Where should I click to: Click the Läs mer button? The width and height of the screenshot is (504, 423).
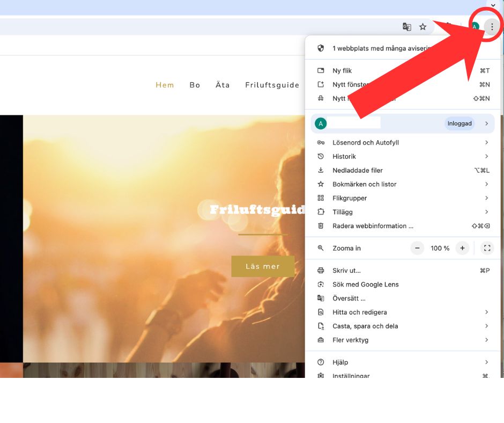pyautogui.click(x=263, y=266)
